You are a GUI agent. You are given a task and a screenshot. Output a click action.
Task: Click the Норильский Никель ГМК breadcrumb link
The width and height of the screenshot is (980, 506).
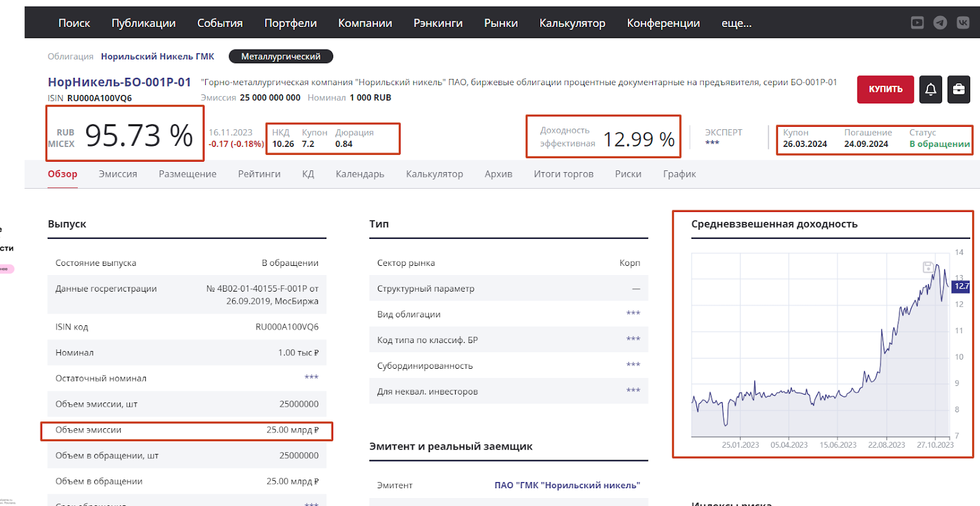(157, 56)
